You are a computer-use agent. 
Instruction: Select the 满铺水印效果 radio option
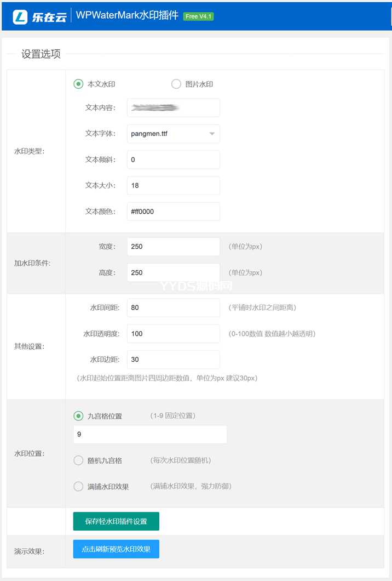point(78,487)
